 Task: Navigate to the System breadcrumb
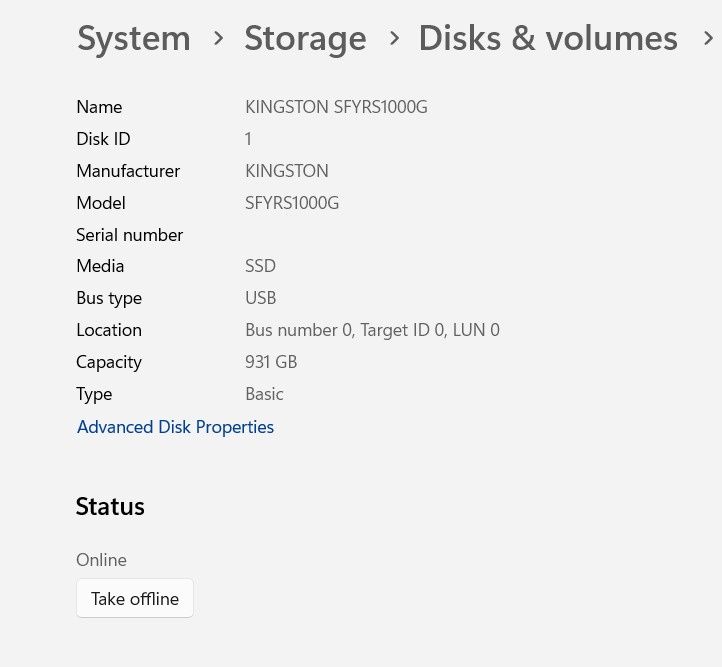(x=134, y=38)
